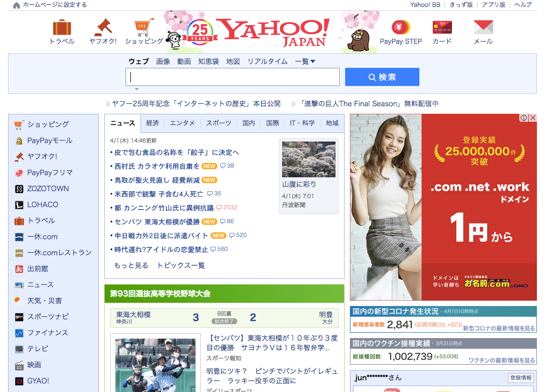Click the sidebar 一休.comレストラン icon
This screenshot has width=546, height=392.
(19, 253)
